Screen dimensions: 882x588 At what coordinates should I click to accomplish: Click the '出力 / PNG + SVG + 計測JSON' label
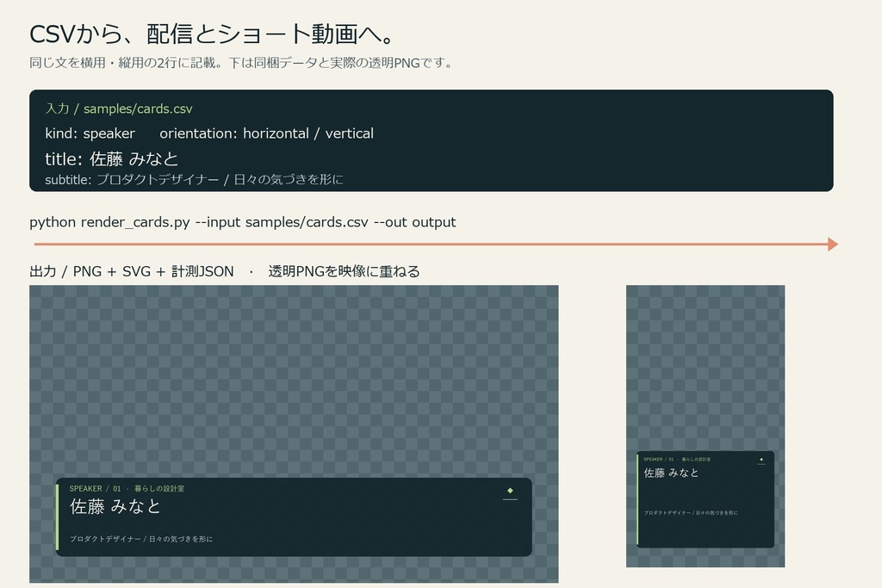tap(132, 271)
